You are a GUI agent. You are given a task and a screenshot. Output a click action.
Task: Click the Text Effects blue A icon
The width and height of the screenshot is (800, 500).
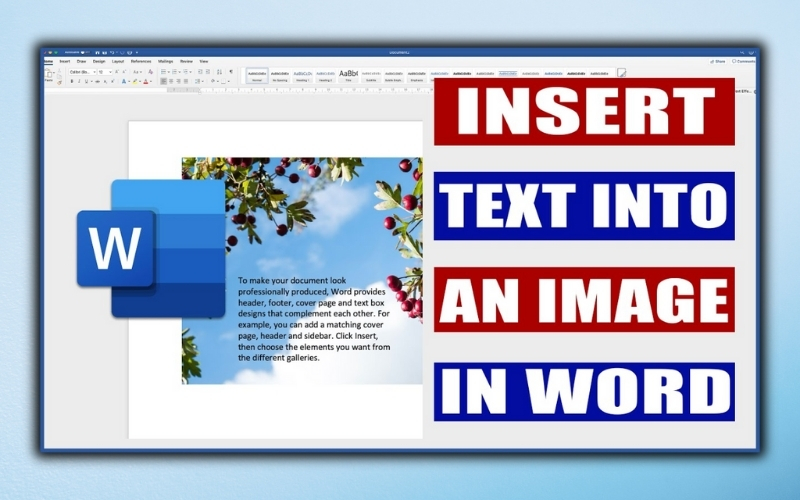click(x=124, y=81)
